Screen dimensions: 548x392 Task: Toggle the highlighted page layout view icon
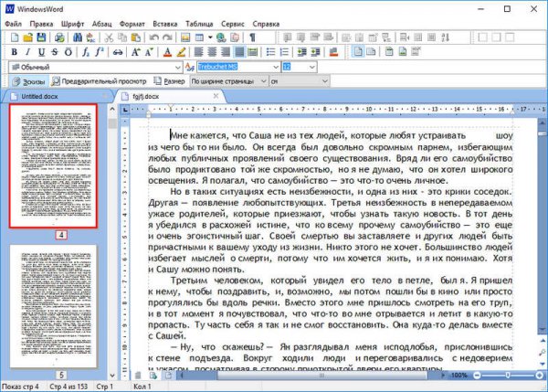coord(357,52)
